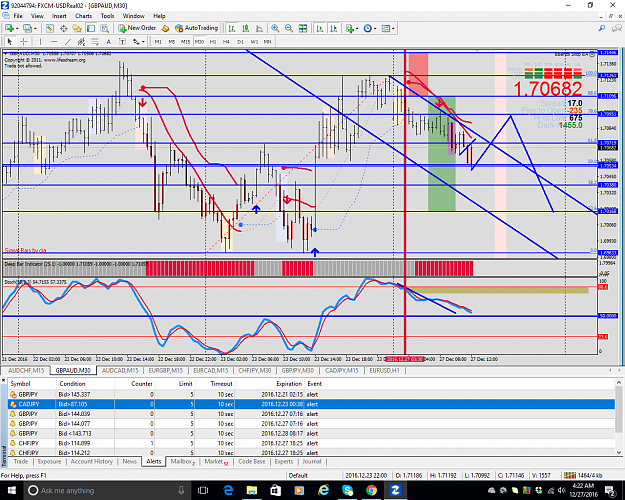The width and height of the screenshot is (625, 500).
Task: Select the CADJPY Bid>87.105 alert row
Action: click(x=311, y=404)
